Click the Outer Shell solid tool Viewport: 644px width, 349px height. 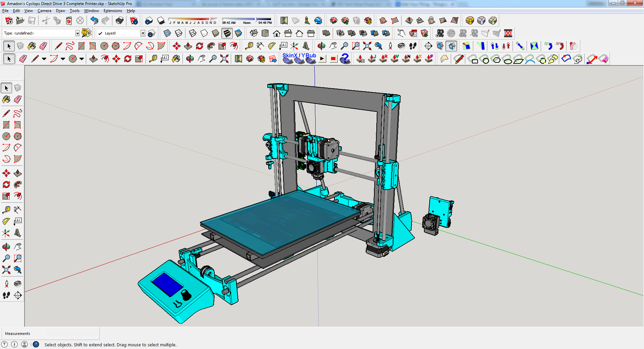[326, 33]
